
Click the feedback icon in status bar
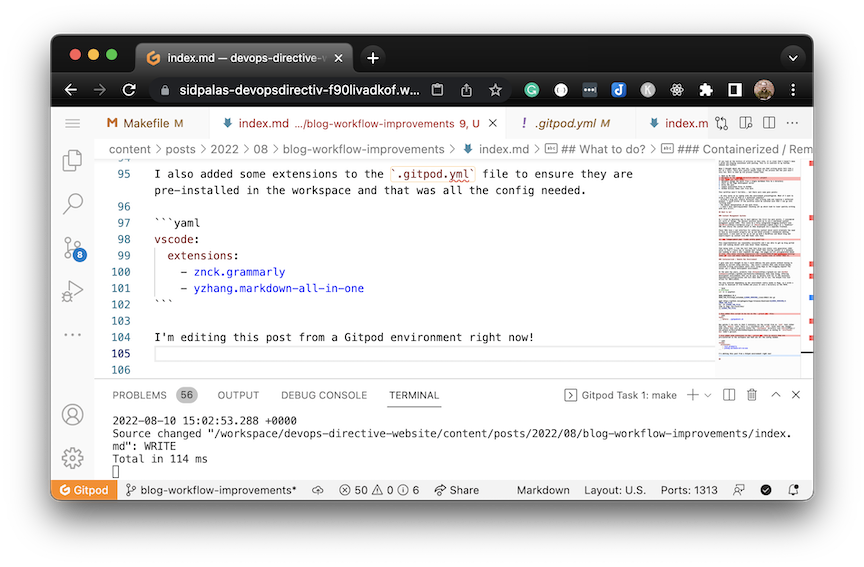click(738, 490)
